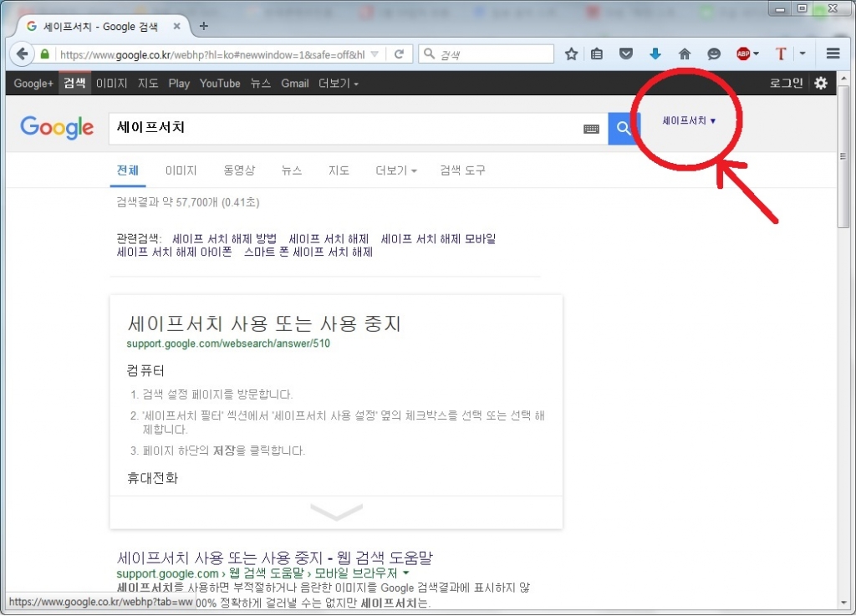Click the Adblock Plus shield icon
Image resolution: width=856 pixels, height=616 pixels.
pos(743,53)
